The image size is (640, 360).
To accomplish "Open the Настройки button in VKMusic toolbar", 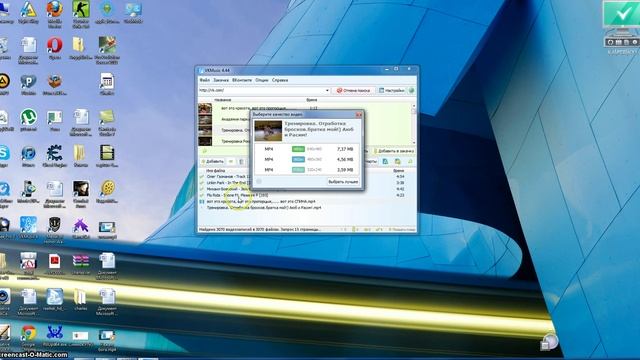I will tap(391, 90).
